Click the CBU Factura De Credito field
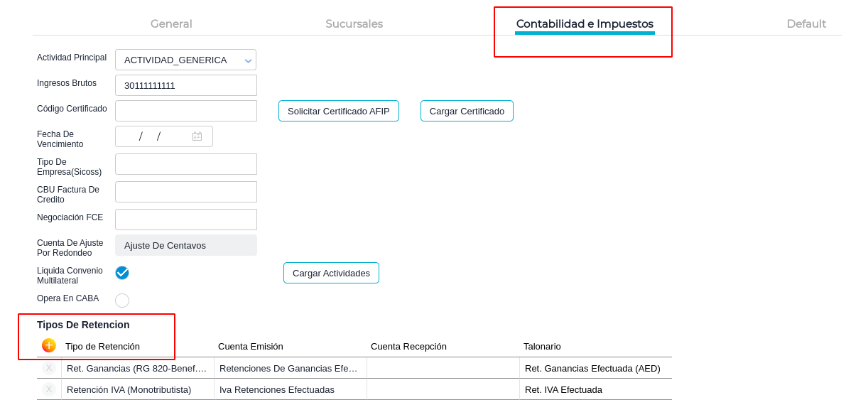This screenshot has height=400, width=868. click(x=186, y=192)
